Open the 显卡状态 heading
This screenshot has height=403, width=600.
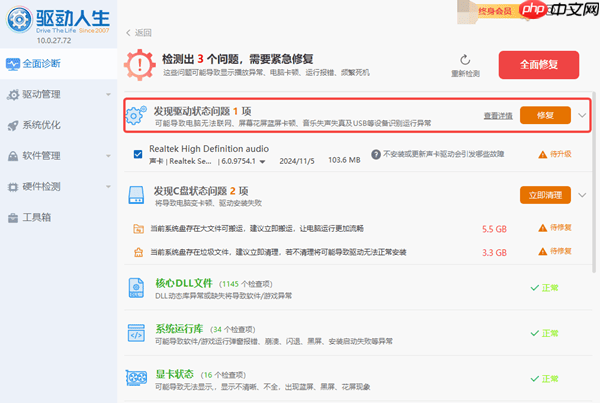pyautogui.click(x=174, y=374)
